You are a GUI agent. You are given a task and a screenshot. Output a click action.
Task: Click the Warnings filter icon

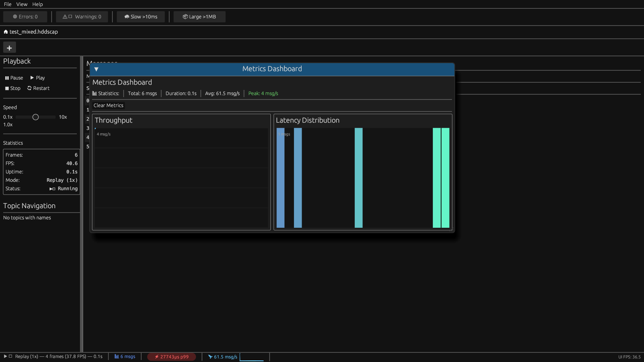[65, 16]
